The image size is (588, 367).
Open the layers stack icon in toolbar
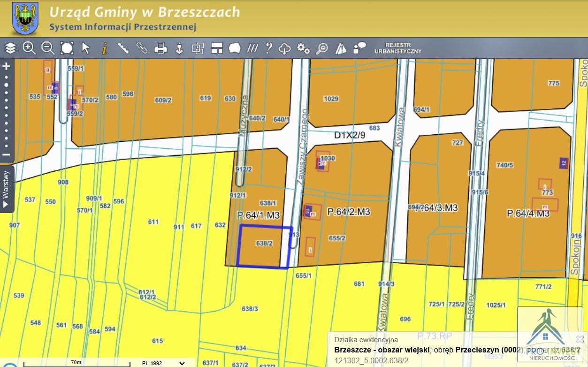[x=10, y=48]
